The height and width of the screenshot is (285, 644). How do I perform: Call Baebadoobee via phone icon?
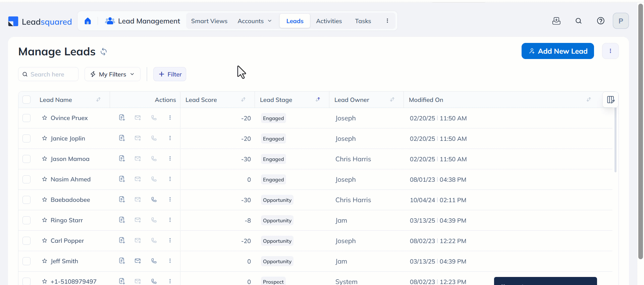(154, 199)
